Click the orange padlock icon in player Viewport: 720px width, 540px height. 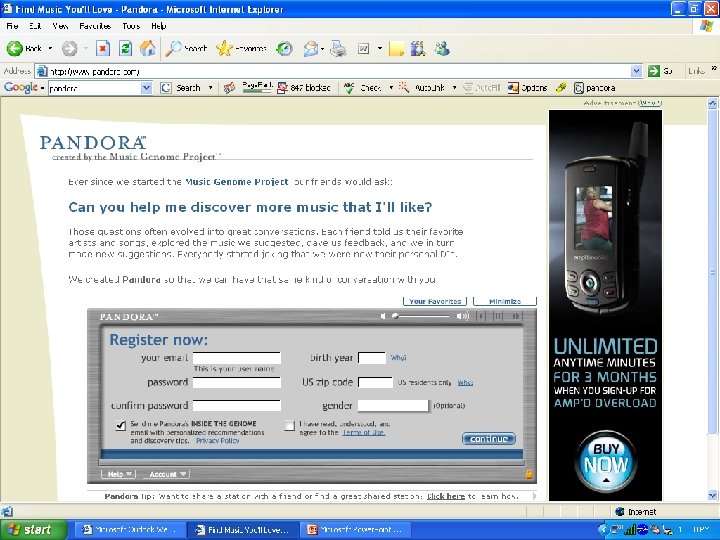[529, 474]
